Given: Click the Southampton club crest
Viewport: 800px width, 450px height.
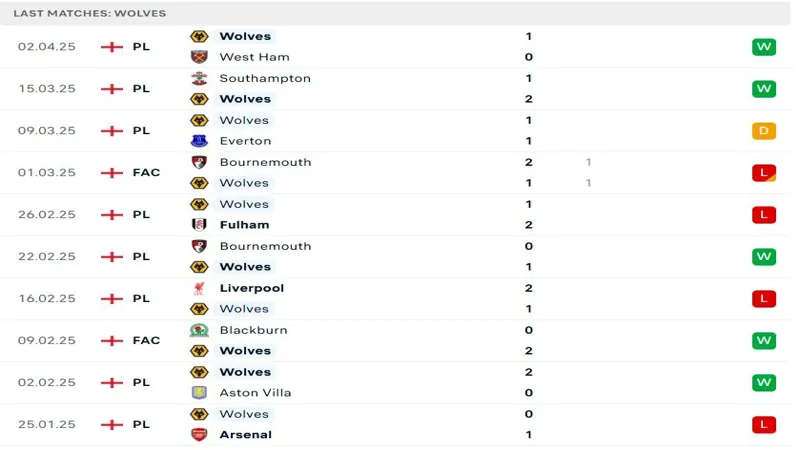Looking at the screenshot, I should click(x=199, y=78).
